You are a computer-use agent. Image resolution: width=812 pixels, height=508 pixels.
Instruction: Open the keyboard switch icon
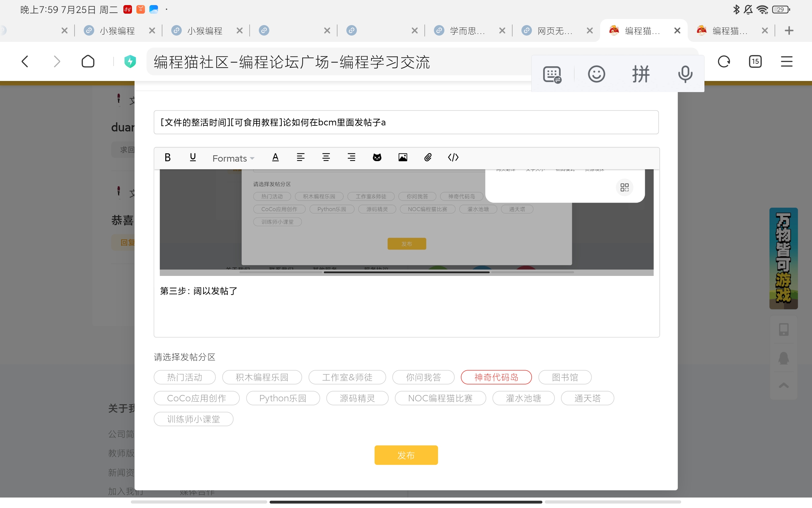pyautogui.click(x=552, y=74)
